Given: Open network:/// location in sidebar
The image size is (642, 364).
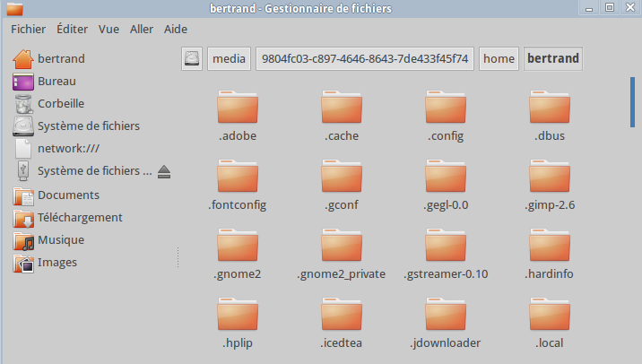Looking at the screenshot, I should point(69,149).
